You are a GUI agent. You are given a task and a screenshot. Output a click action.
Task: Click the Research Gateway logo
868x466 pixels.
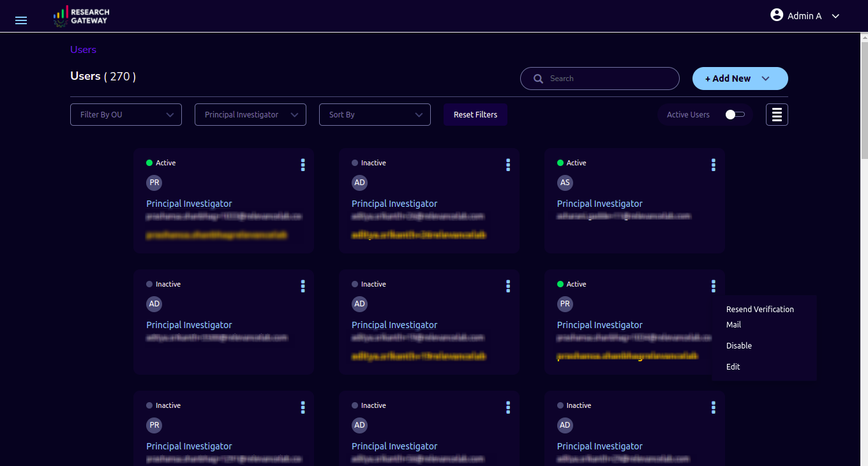click(81, 16)
